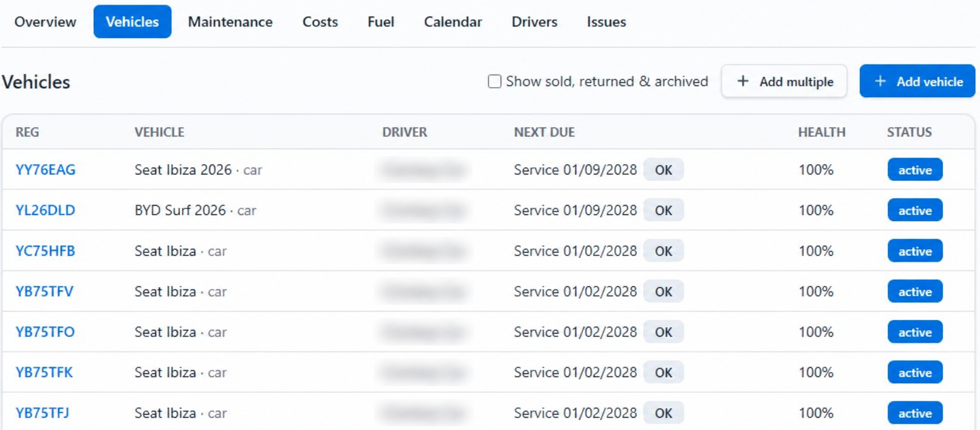Image resolution: width=980 pixels, height=430 pixels.
Task: Click the VEHICLE column header
Action: coord(159,132)
